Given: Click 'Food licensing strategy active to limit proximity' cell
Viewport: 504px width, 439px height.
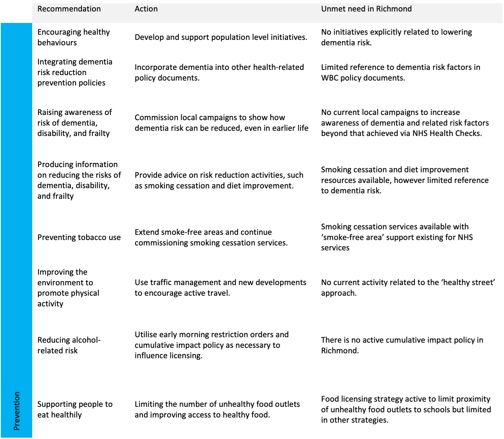Looking at the screenshot, I should (406, 409).
